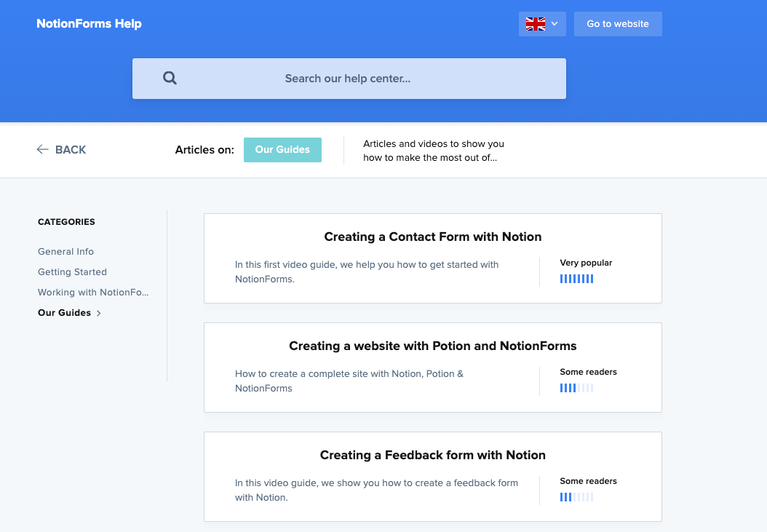Click Some readers label on Feedback article
Screen dimensions: 767x532
589,481
